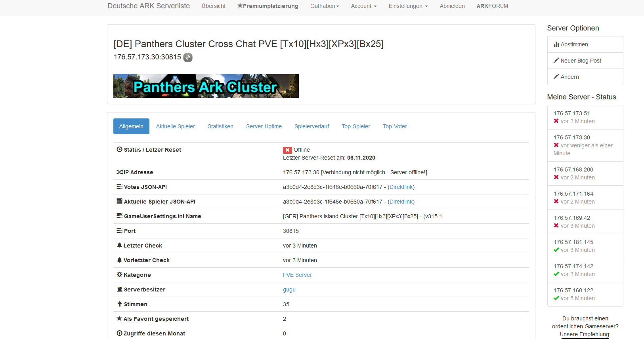This screenshot has height=339, width=644.
Task: Click the server icon beside Votes JSON-API
Action: 119,187
